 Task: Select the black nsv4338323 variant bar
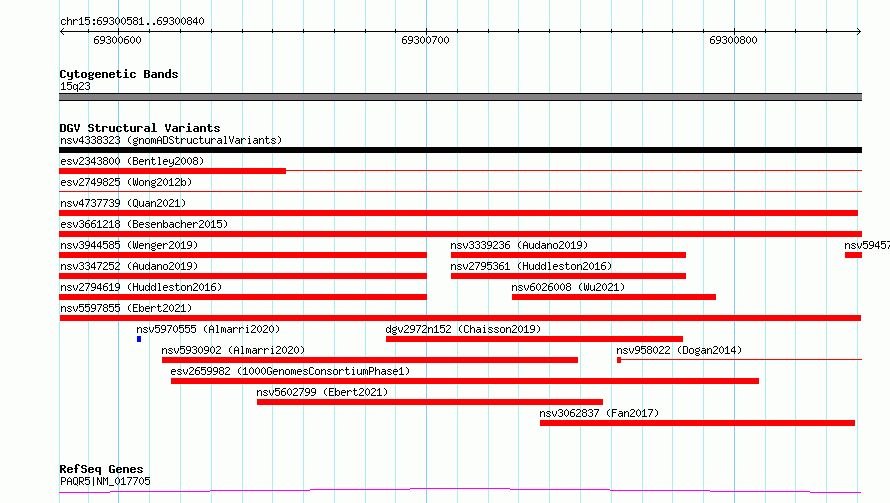460,150
